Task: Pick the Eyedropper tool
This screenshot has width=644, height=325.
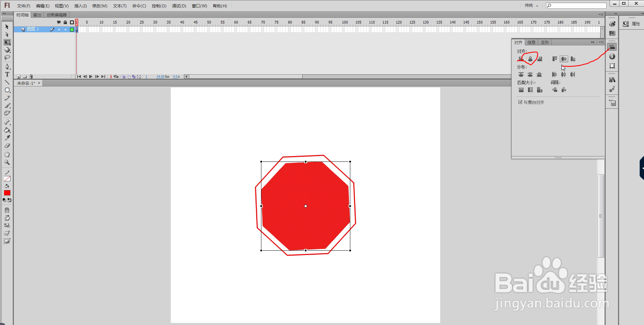Action: coord(7,138)
